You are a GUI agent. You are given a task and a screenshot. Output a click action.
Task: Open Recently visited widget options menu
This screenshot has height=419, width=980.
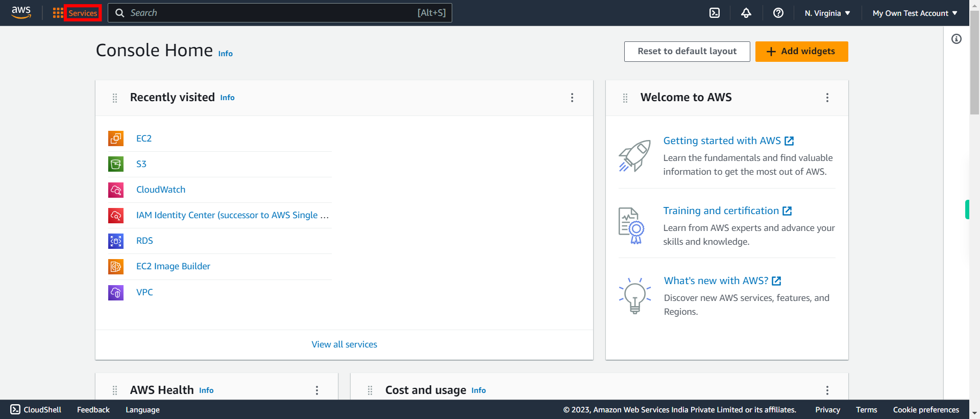coord(572,98)
